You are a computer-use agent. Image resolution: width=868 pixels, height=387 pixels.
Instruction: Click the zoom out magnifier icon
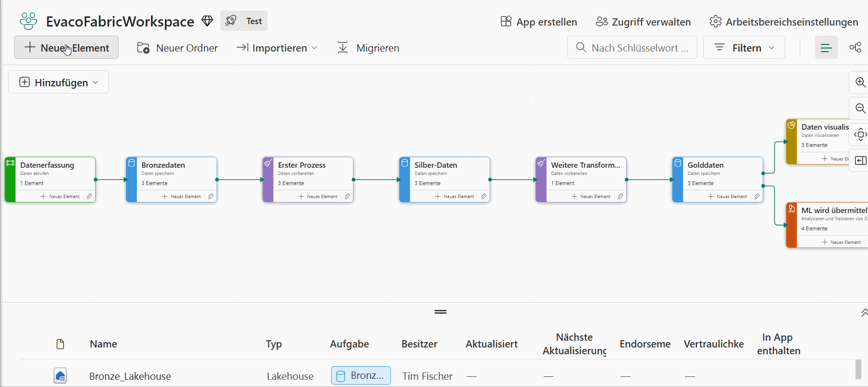[860, 108]
